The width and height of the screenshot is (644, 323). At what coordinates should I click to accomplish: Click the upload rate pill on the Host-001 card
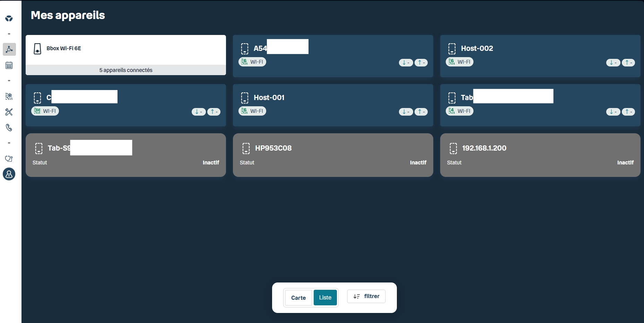(x=421, y=112)
